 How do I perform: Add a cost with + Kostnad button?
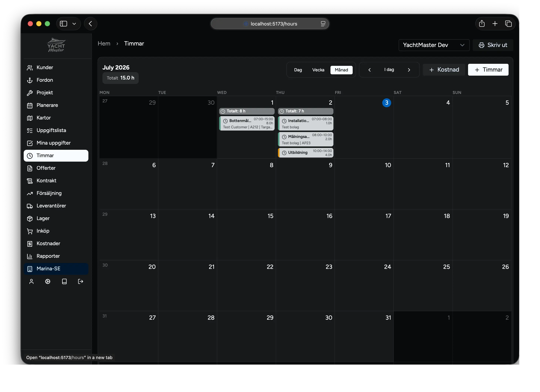click(444, 70)
